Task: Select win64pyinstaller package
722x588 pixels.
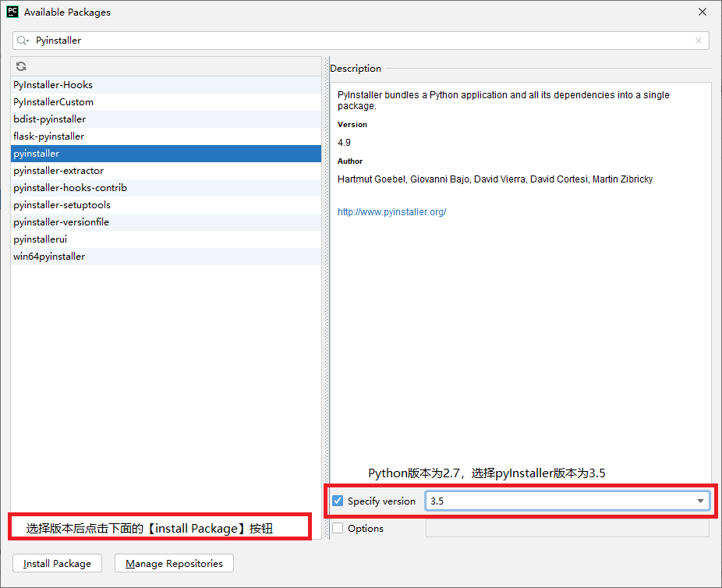Action: pyautogui.click(x=166, y=257)
